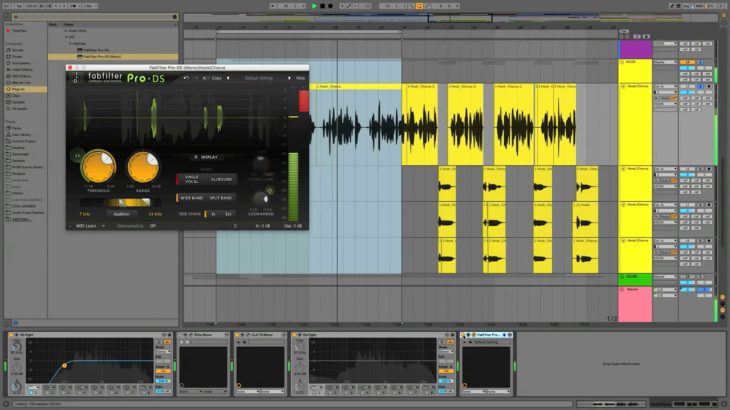The width and height of the screenshot is (730, 410).
Task: Set side chain to In
Action: (213, 214)
